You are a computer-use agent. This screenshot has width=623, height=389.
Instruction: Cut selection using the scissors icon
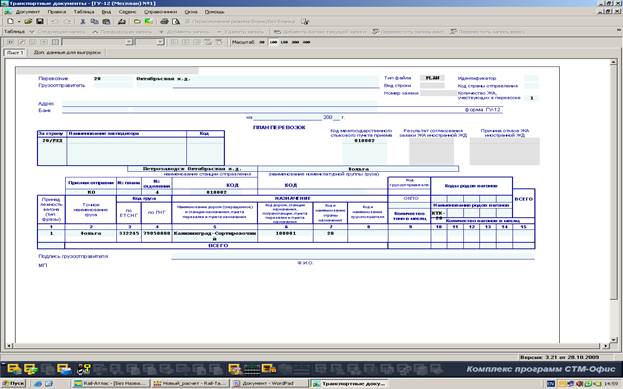pos(83,21)
